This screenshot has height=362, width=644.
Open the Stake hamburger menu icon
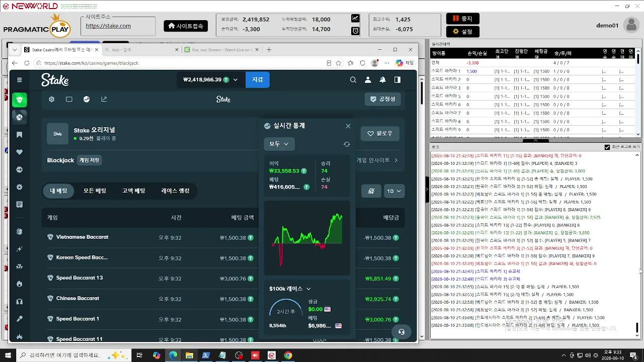click(20, 79)
